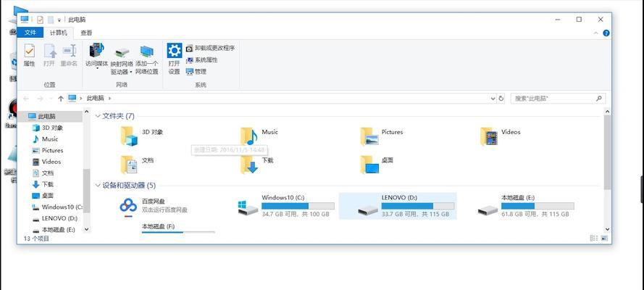Click the 本地磁盘 (E:) usage bar
This screenshot has height=290, width=644.
point(538,206)
